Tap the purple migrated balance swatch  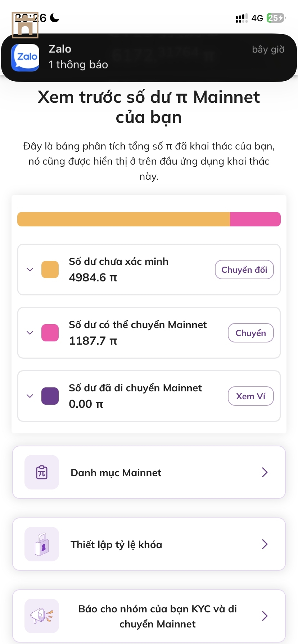point(50,396)
